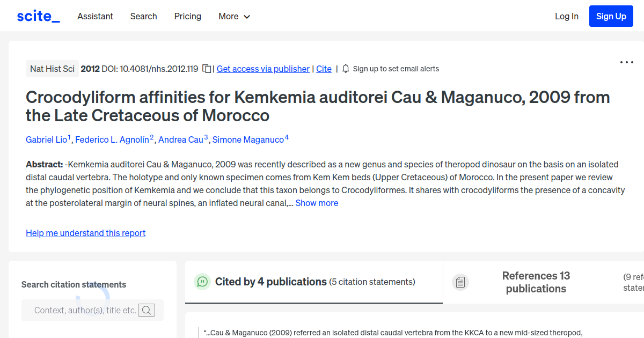Viewport: 644px width, 338px height.
Task: Click the magnifier in citation statements search
Action: click(x=147, y=310)
